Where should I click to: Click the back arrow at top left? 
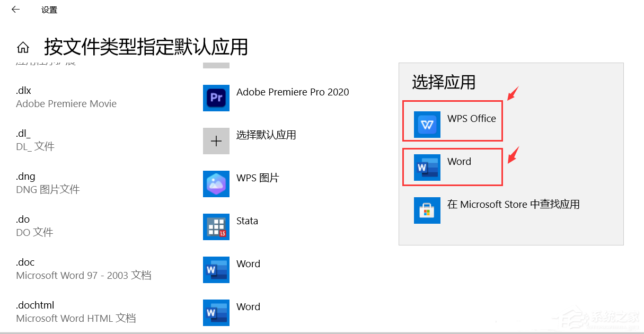point(15,9)
